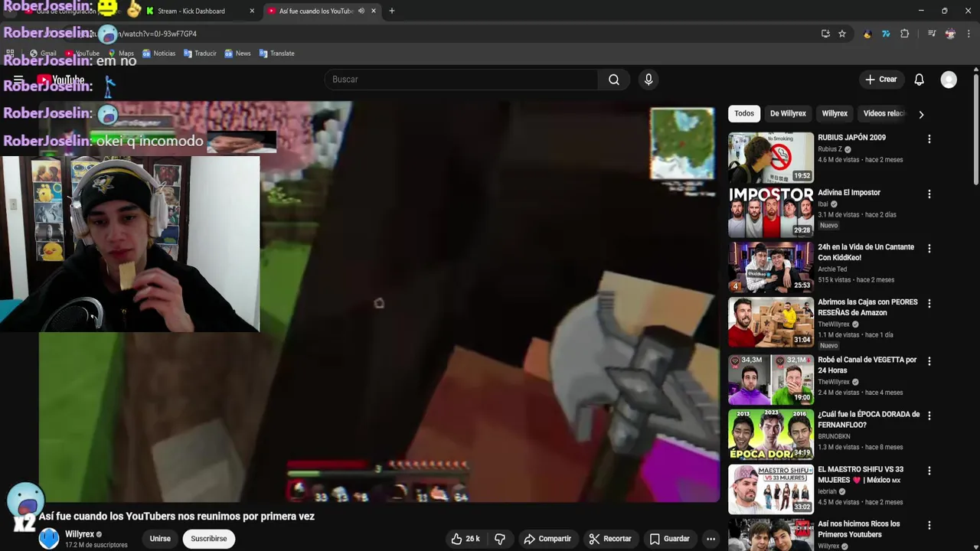Open the Noticias bookmark

[158, 54]
